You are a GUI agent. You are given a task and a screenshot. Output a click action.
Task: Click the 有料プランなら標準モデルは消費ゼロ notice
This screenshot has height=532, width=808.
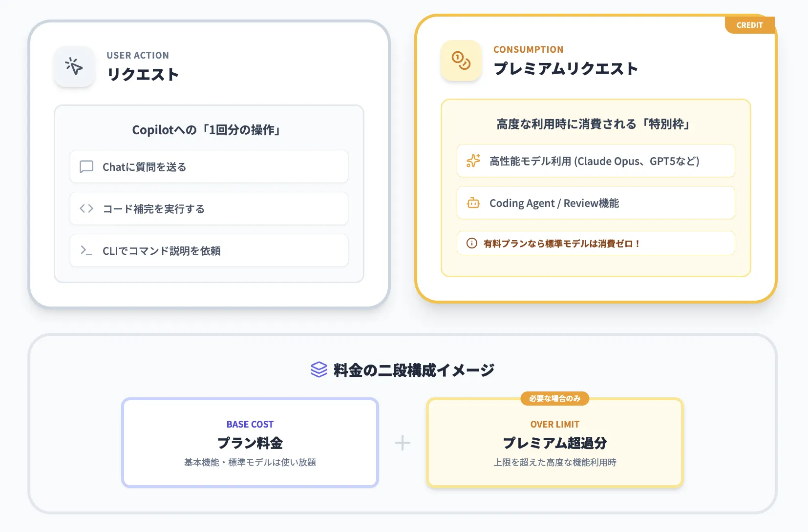(595, 243)
